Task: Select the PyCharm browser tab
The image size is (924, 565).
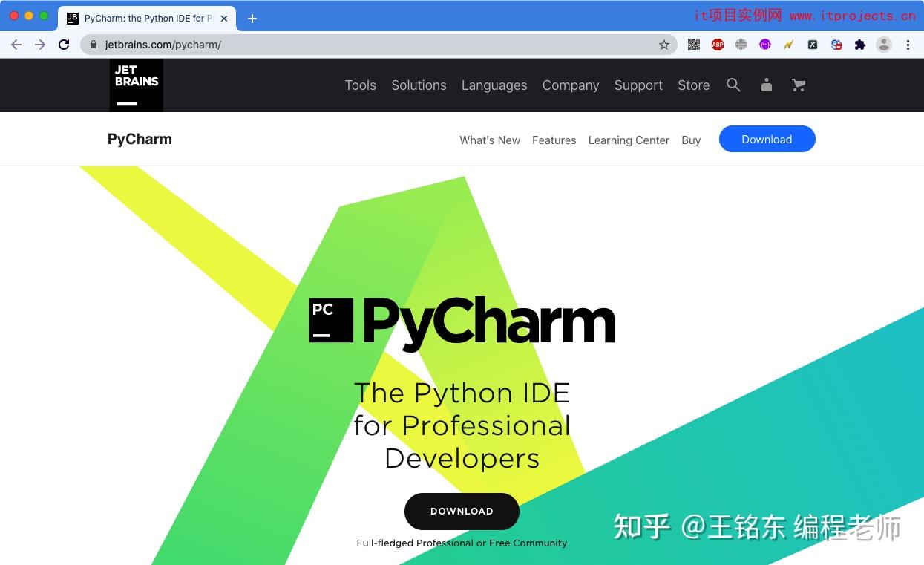Action: pyautogui.click(x=147, y=19)
